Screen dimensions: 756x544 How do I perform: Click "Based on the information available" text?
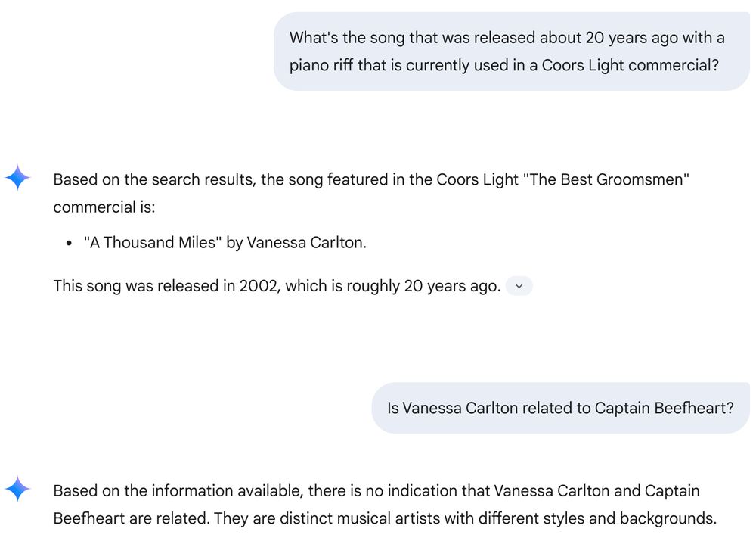(x=178, y=491)
